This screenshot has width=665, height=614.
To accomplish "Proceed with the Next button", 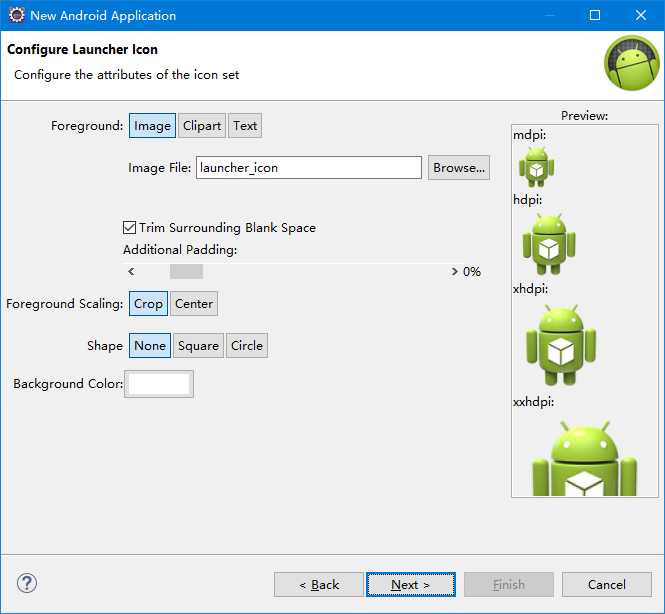I will pyautogui.click(x=411, y=584).
